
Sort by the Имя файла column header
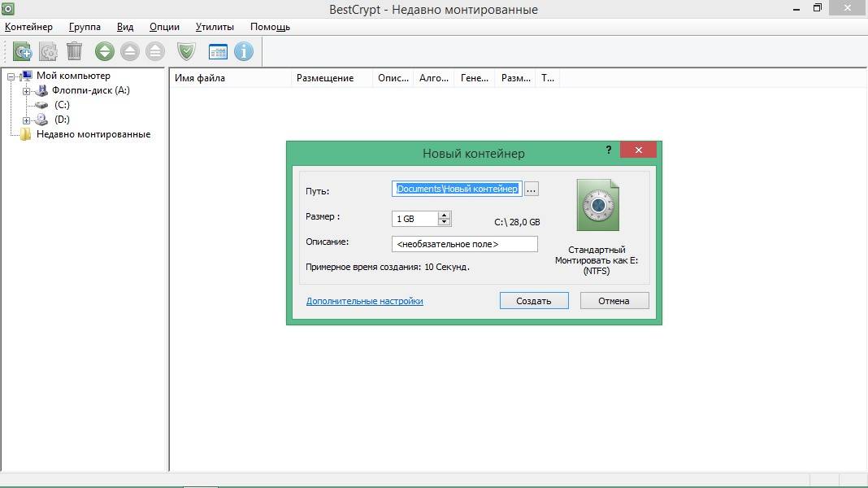(230, 78)
